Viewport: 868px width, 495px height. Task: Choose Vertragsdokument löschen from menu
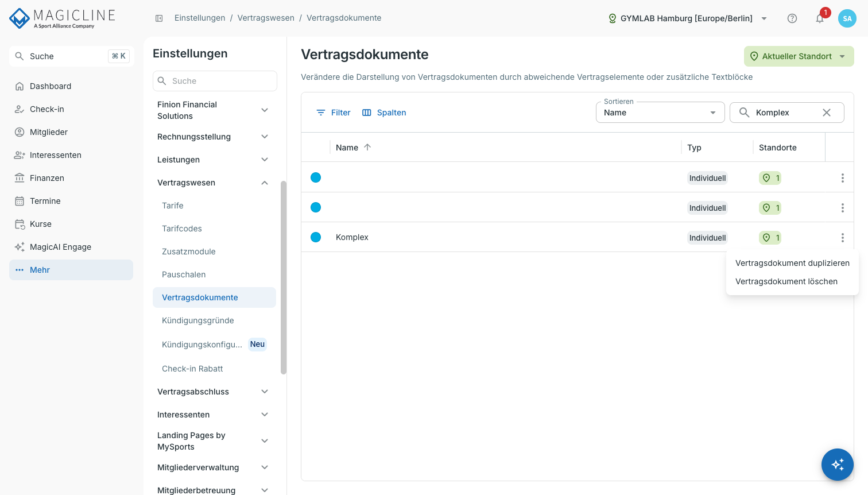[792, 281]
